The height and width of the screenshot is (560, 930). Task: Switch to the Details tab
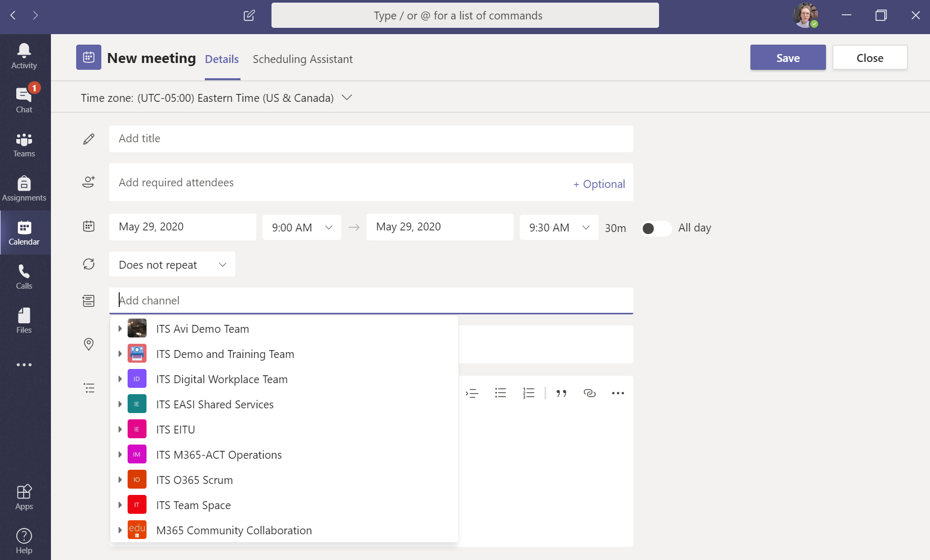(x=222, y=59)
